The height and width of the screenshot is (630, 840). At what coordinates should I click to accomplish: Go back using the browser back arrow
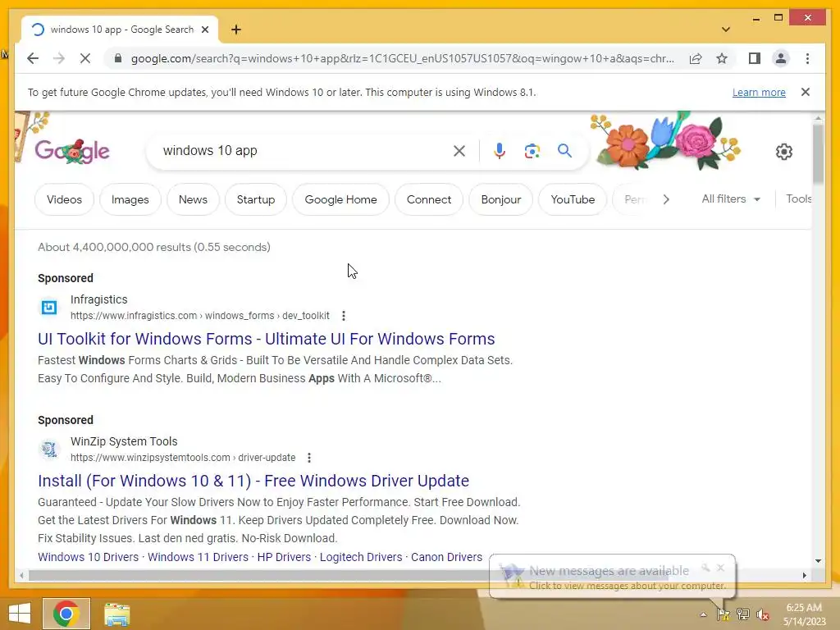point(33,58)
